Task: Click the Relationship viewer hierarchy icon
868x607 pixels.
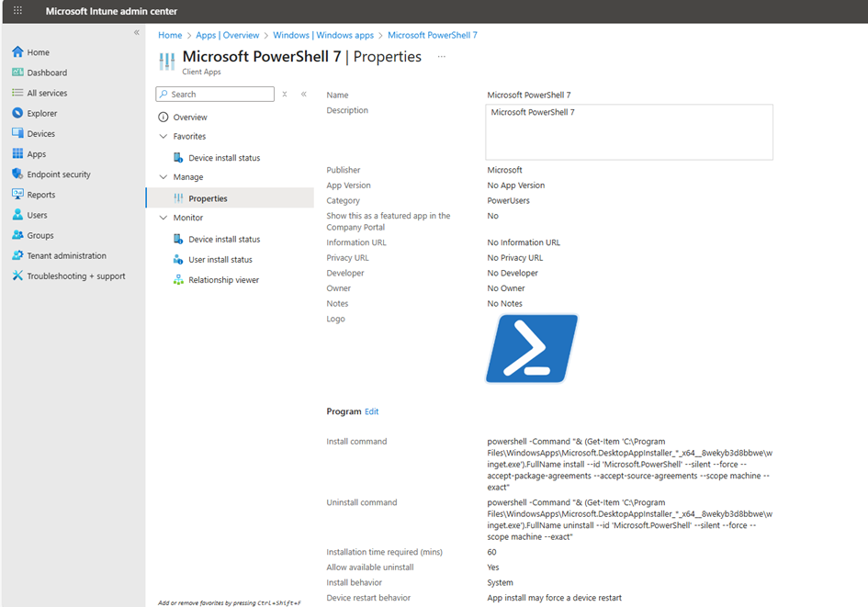Action: (x=178, y=280)
